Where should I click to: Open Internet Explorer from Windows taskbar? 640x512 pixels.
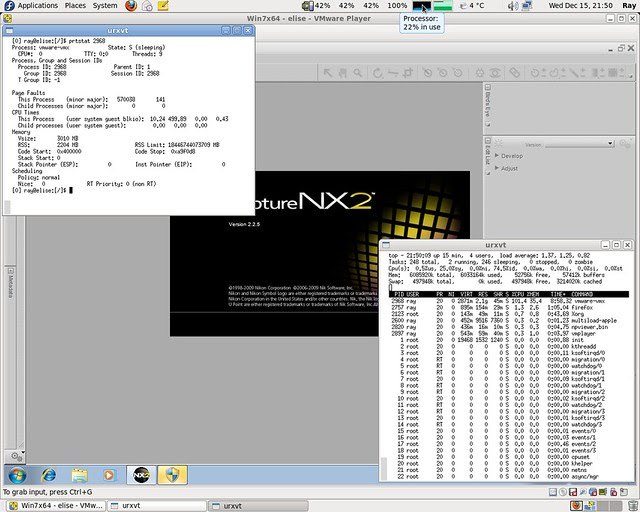click(x=49, y=475)
